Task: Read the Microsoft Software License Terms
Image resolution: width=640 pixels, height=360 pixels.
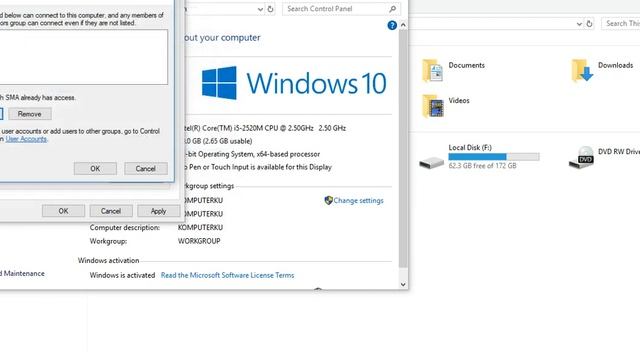Action: click(227, 275)
